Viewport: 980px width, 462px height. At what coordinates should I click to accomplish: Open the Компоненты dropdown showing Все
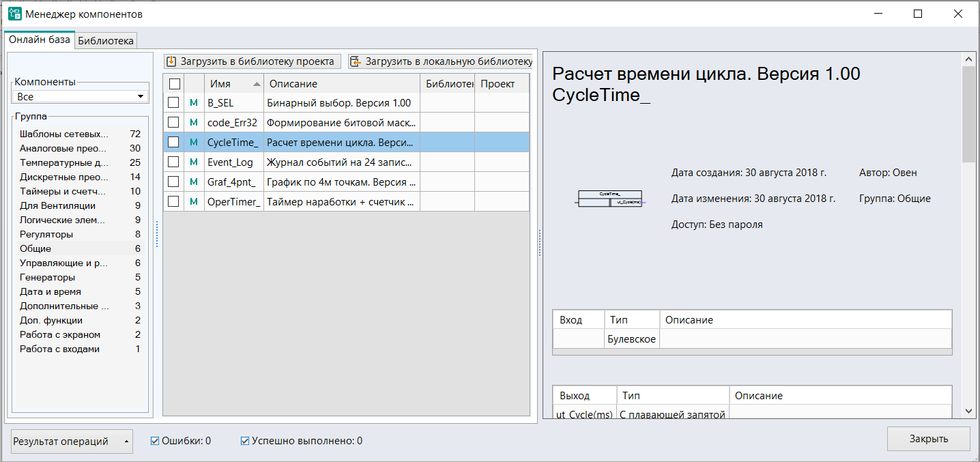[x=81, y=97]
